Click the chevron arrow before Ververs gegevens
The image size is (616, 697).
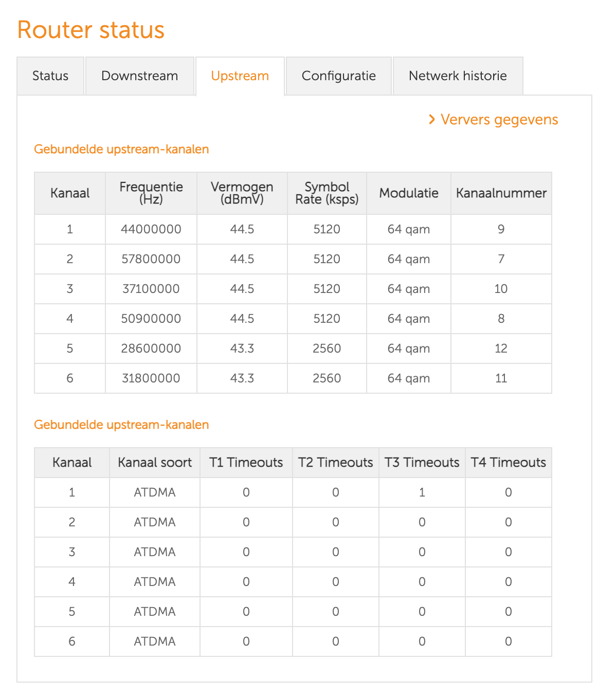pyautogui.click(x=432, y=120)
